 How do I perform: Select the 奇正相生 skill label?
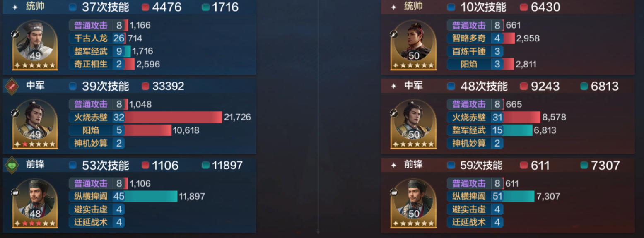(91, 65)
